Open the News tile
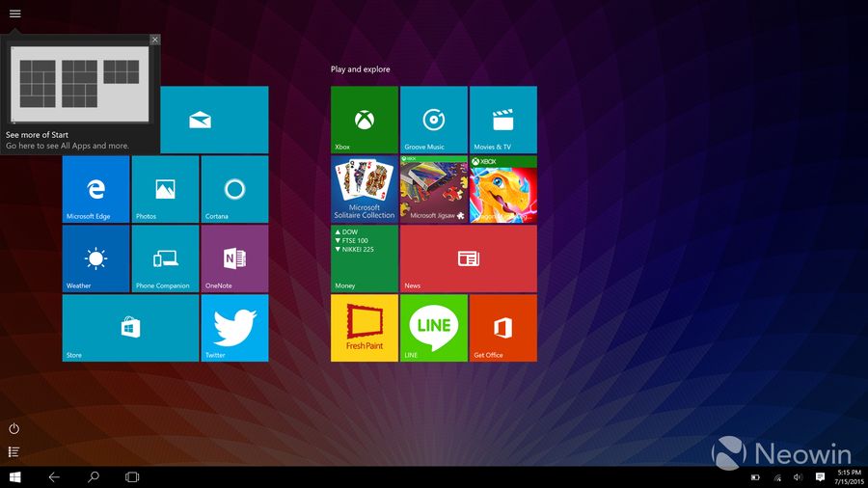 [x=469, y=258]
